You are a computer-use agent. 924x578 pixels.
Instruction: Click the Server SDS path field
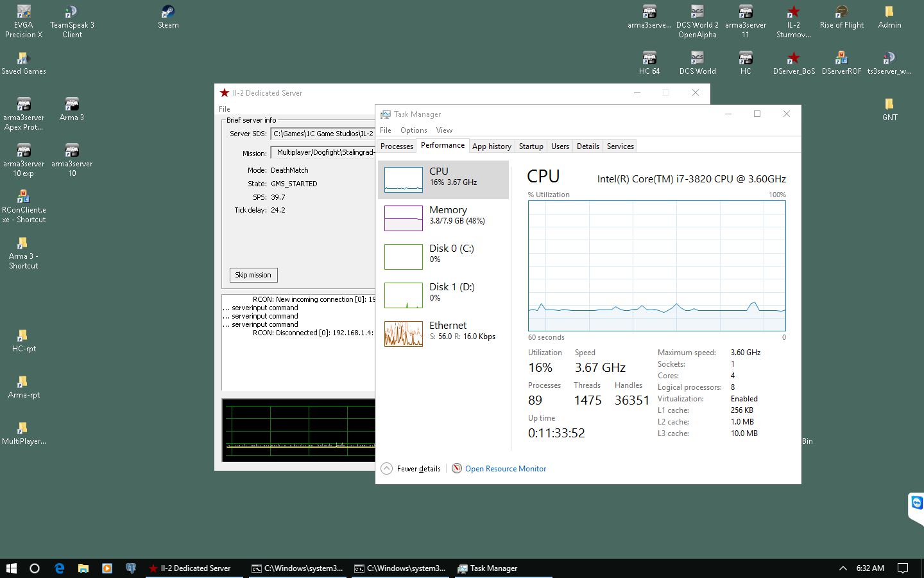click(x=323, y=134)
